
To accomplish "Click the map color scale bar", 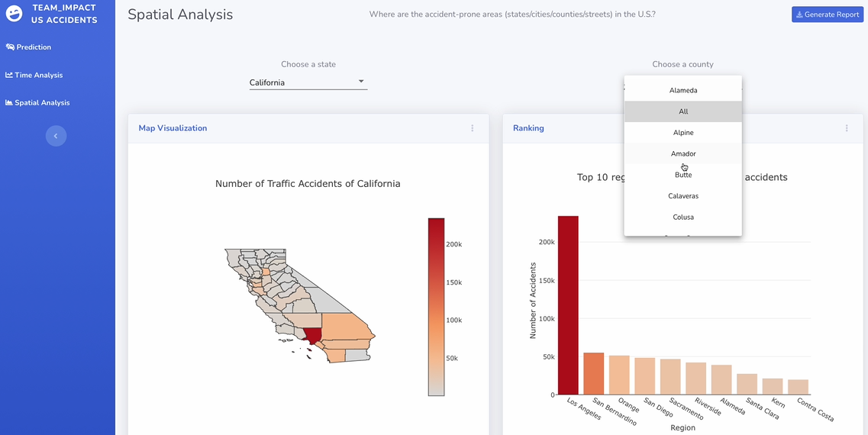I will [x=436, y=307].
